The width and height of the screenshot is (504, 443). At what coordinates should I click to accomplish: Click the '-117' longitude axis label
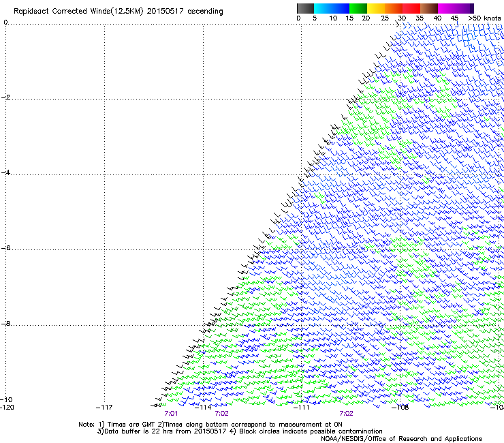tap(104, 408)
